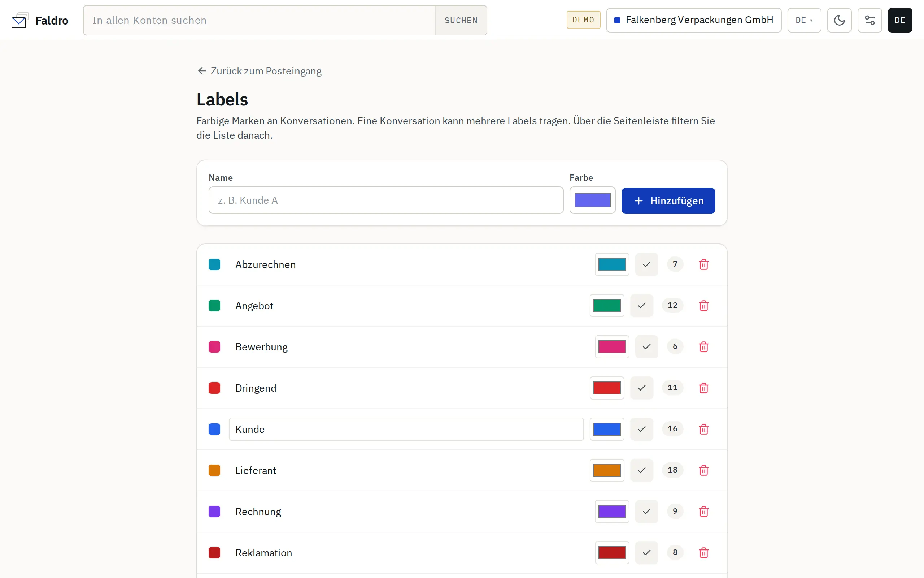924x578 pixels.
Task: Click the count badge 9 for Rechnung
Action: [675, 511]
